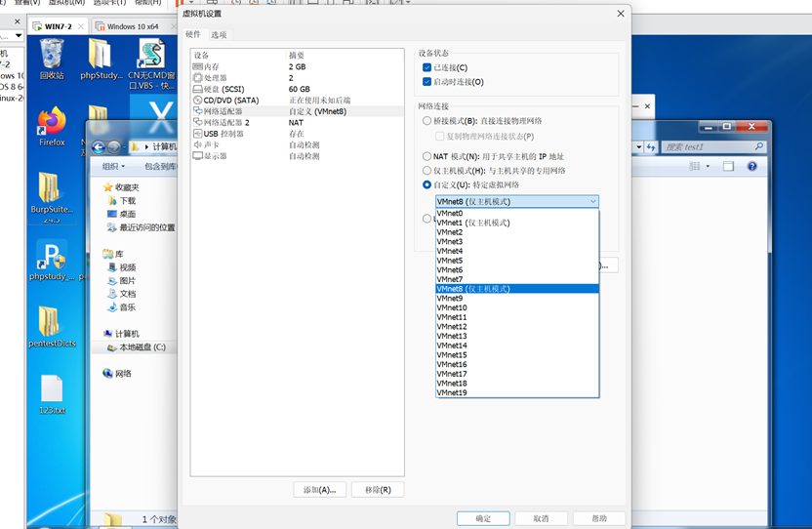The width and height of the screenshot is (812, 529).
Task: Open 视频 library in Explorer sidebar
Action: (122, 267)
